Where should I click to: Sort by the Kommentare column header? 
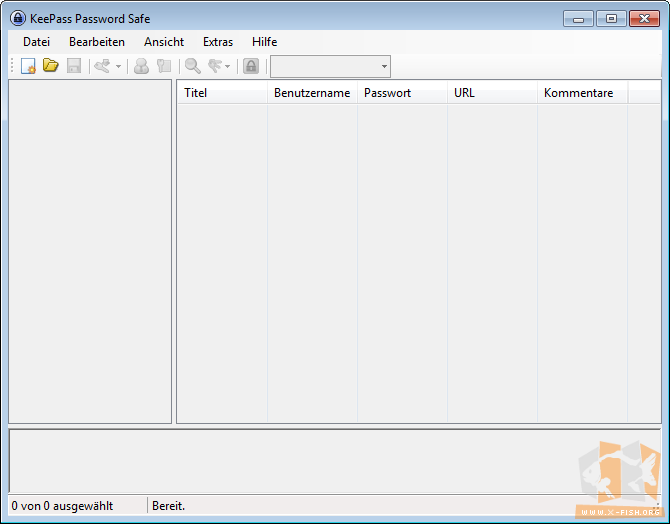[x=582, y=93]
